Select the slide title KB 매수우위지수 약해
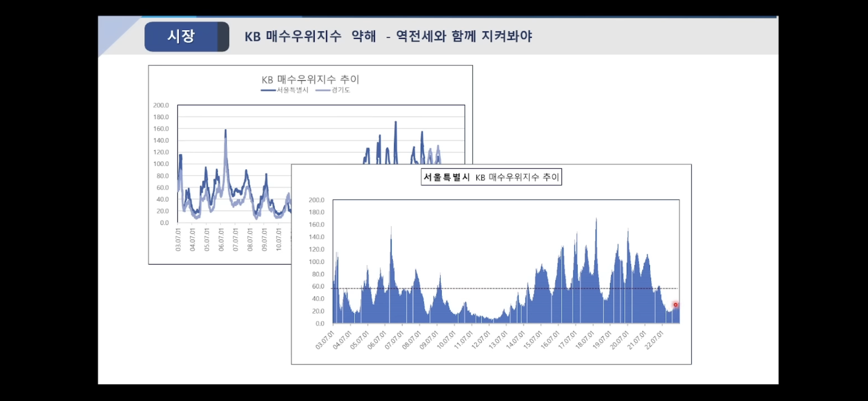Screen dimensions: 868x401 [x=310, y=36]
